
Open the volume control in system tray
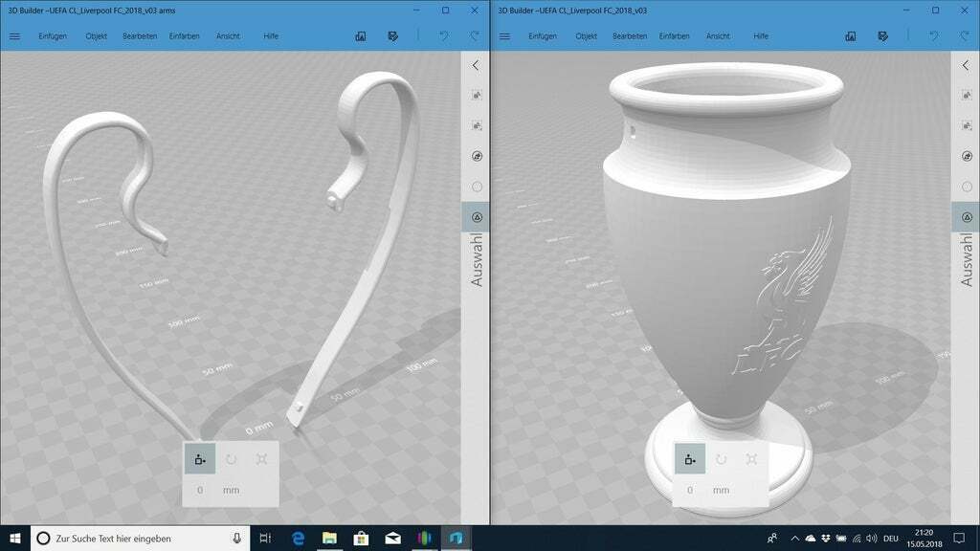tap(872, 538)
